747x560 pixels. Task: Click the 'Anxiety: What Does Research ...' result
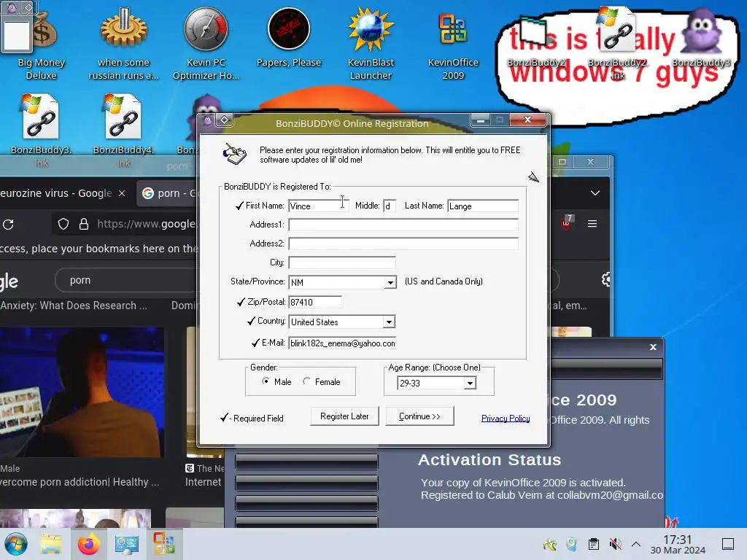click(x=74, y=306)
